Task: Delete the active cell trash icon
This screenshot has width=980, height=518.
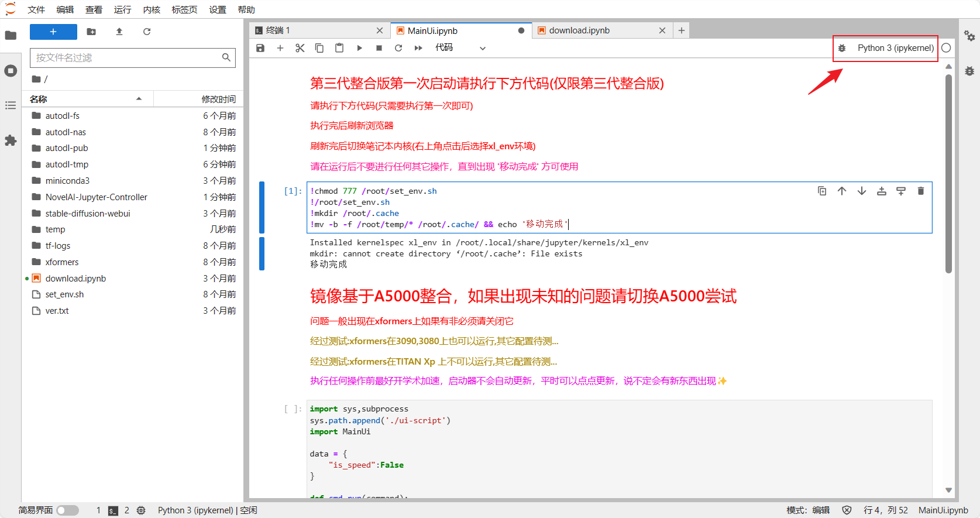Action: [921, 191]
